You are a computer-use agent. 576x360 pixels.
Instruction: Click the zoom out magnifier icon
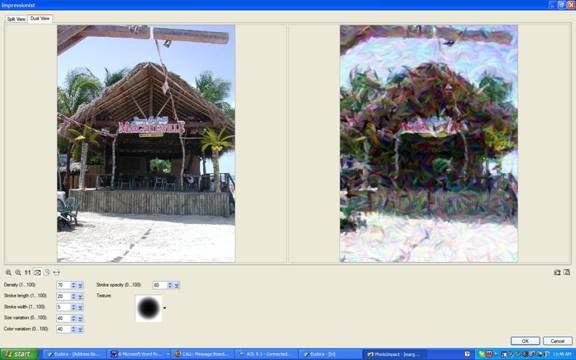pos(18,273)
